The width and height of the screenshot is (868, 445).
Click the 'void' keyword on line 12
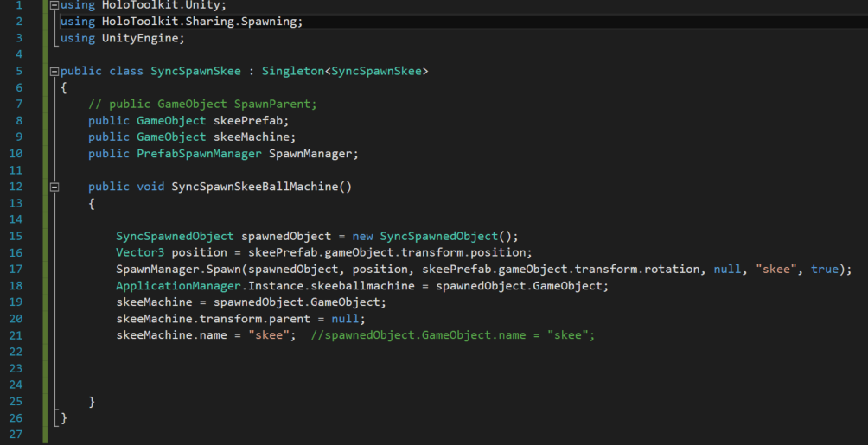click(x=150, y=187)
